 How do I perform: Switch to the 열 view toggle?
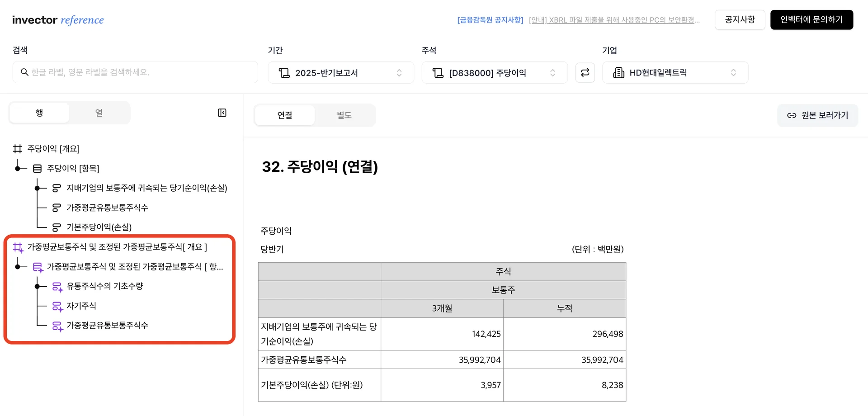point(99,113)
